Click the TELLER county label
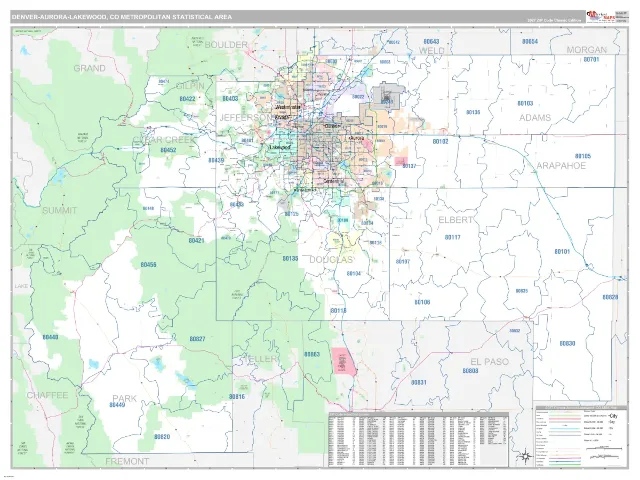Viewport: 640px width, 480px height. tap(262, 359)
